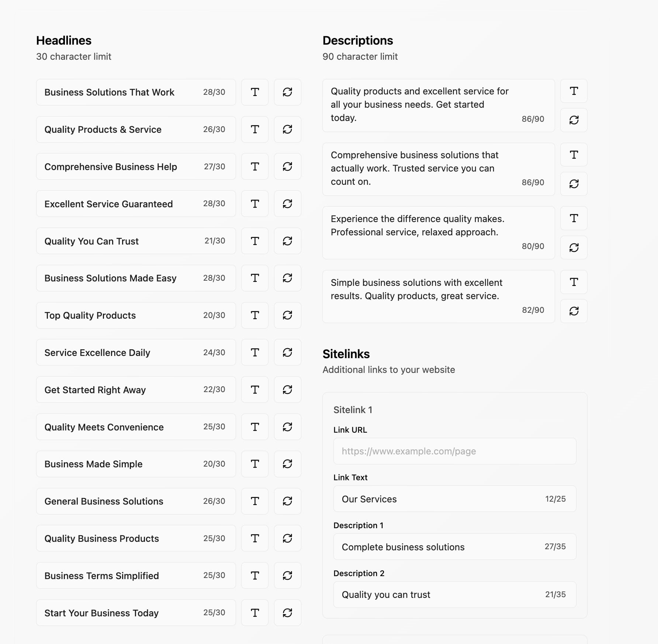
Task: Refresh the 'Quality Meets Convenience' headline
Action: point(287,427)
